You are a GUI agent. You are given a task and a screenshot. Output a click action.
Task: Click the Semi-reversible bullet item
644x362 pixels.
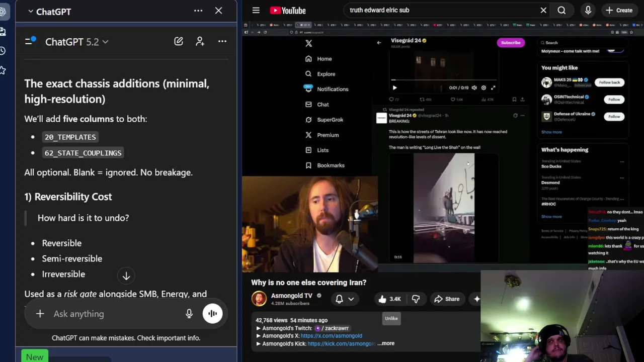pyautogui.click(x=72, y=258)
